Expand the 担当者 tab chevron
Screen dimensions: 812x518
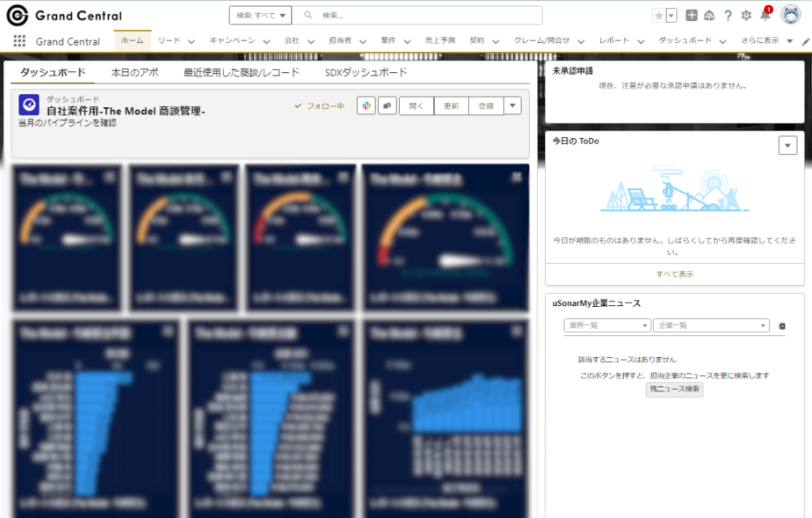pyautogui.click(x=363, y=41)
